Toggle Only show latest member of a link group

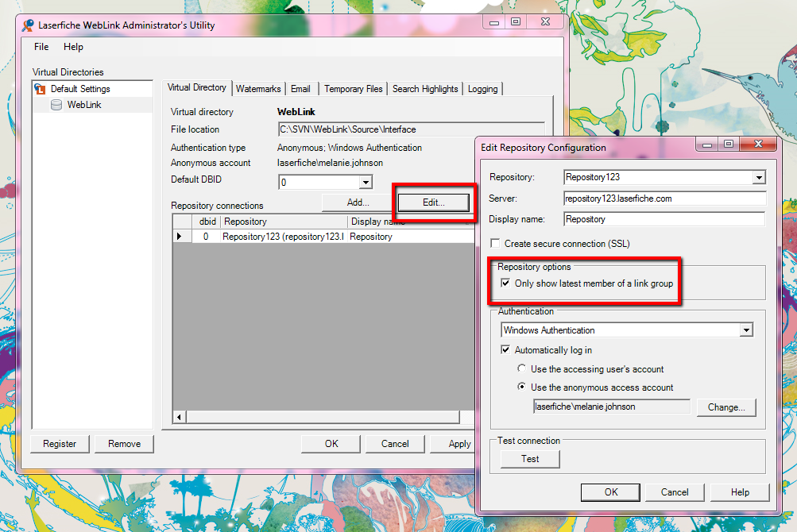click(x=505, y=283)
